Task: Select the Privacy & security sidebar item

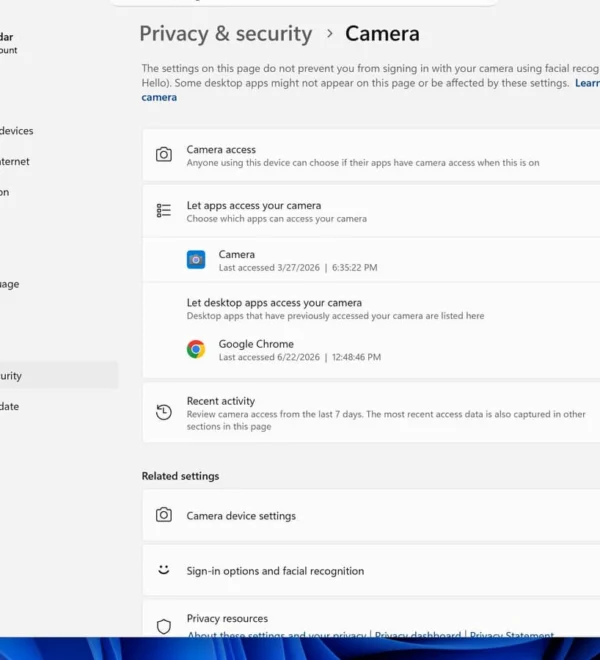Action: click(x=59, y=375)
